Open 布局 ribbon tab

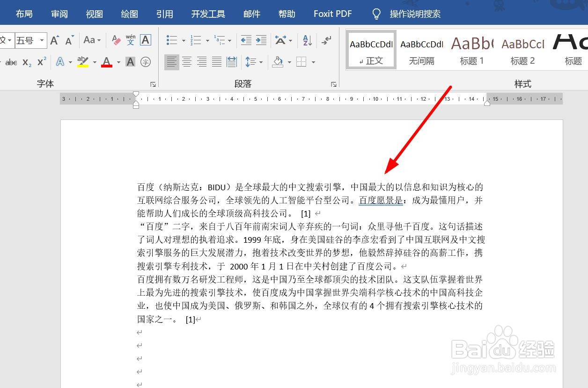24,14
